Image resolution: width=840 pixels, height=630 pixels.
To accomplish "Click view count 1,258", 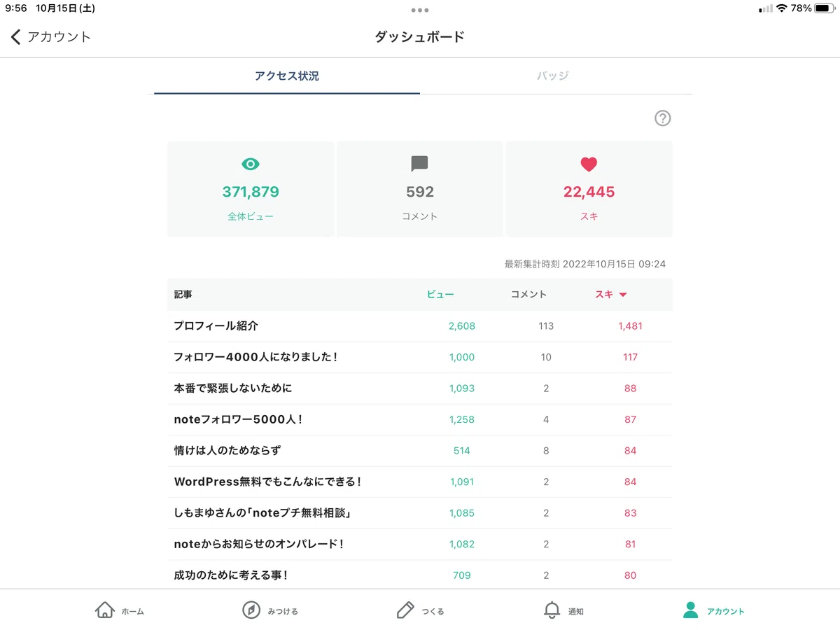I will pyautogui.click(x=462, y=419).
